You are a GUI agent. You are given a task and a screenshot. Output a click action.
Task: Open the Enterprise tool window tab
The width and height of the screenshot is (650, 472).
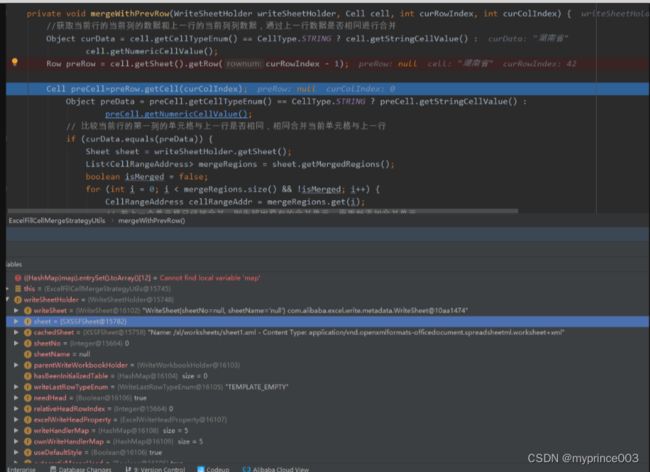(x=21, y=469)
